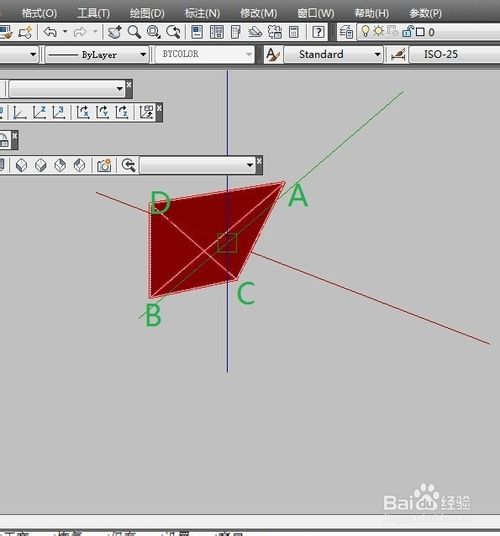Click the View Previous magnifier icon
The image size is (500, 536).
pyautogui.click(x=129, y=165)
